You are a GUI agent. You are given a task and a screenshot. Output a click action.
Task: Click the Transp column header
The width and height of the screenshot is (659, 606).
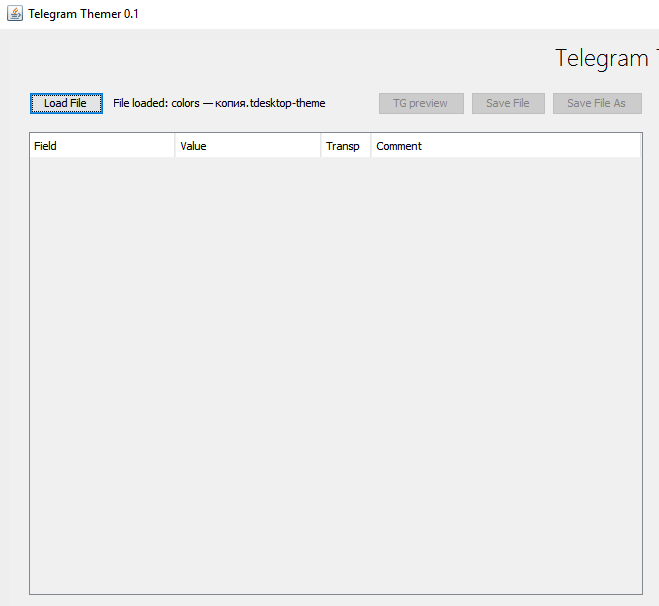click(345, 146)
